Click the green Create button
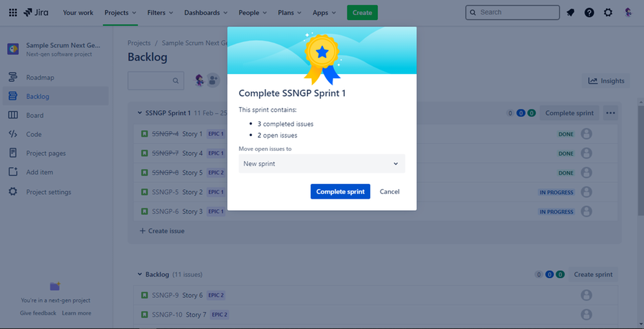Screen dimensions: 644x329 click(x=362, y=13)
